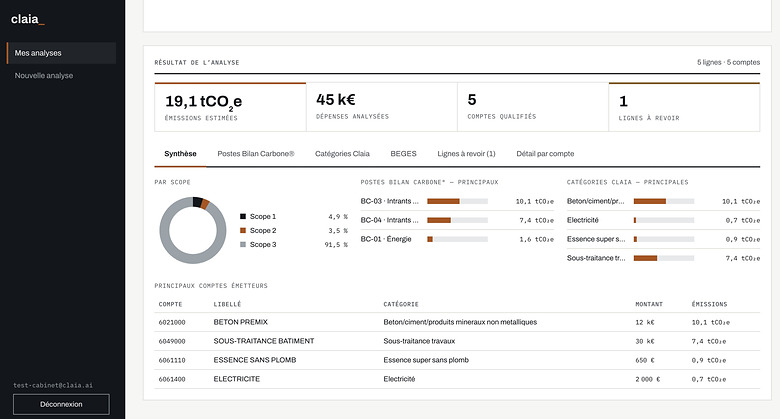
Task: Click the Sous-traitance category progress bar
Action: pos(664,258)
